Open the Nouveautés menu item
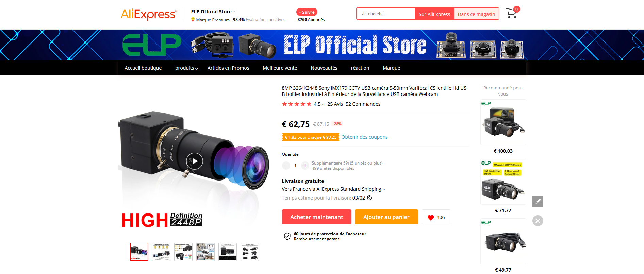Image resolution: width=644 pixels, height=274 pixels. pos(324,68)
